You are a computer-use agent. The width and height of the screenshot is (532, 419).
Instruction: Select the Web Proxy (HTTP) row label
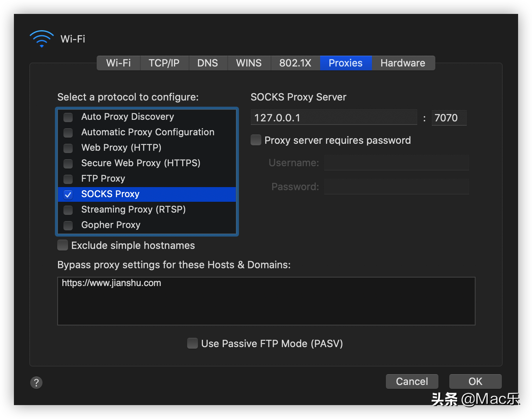point(121,148)
